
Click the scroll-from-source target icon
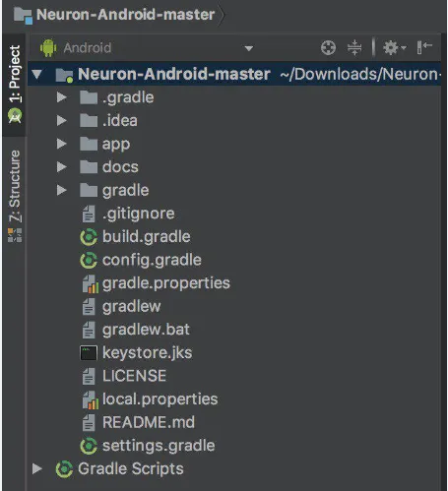(328, 48)
